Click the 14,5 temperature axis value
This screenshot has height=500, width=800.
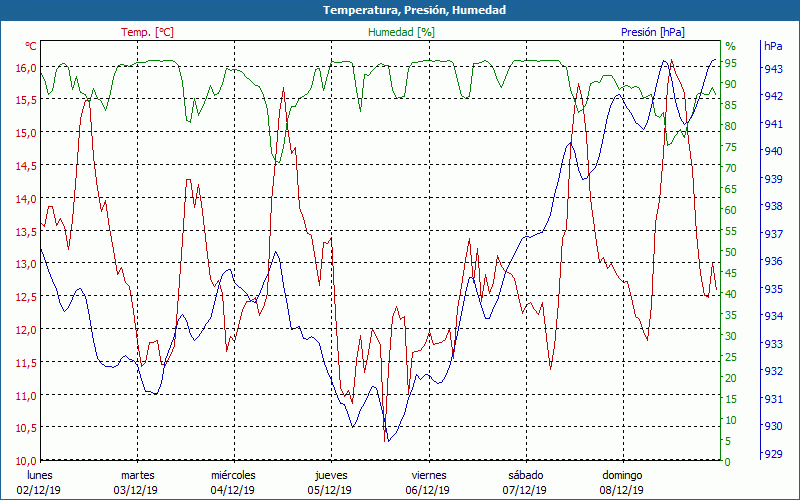click(26, 166)
